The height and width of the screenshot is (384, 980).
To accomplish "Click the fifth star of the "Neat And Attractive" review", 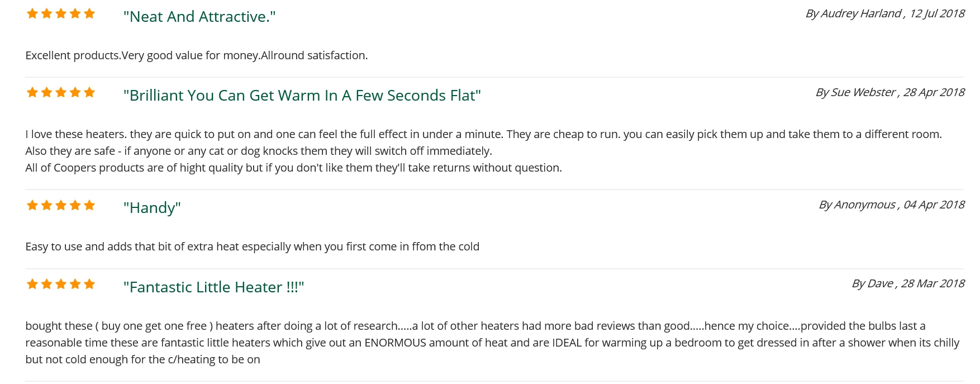I will (x=89, y=14).
